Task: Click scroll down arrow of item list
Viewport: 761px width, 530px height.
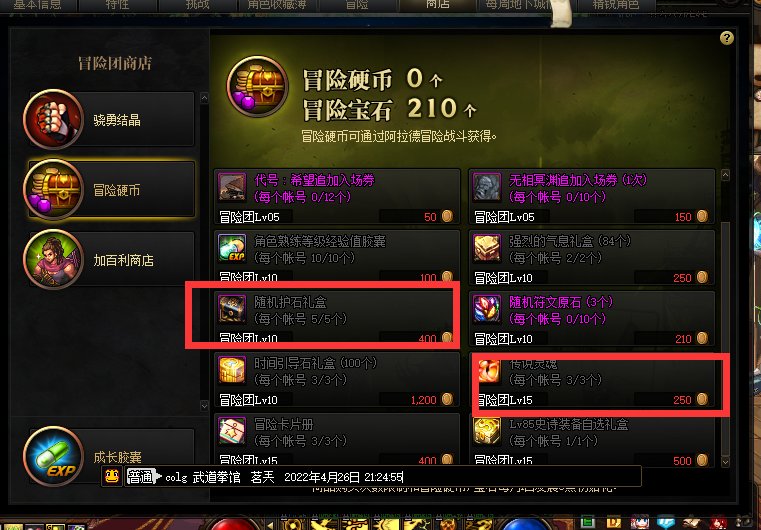Action: click(x=726, y=462)
